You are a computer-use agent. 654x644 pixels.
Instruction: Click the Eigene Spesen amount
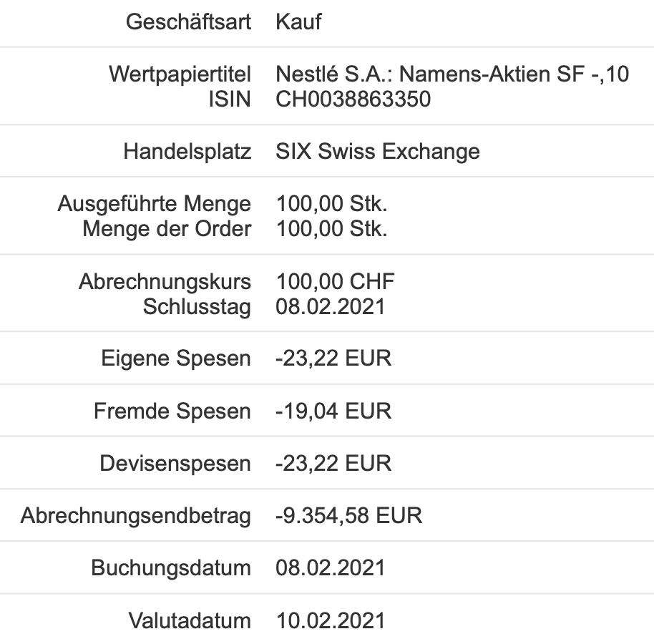click(x=333, y=358)
